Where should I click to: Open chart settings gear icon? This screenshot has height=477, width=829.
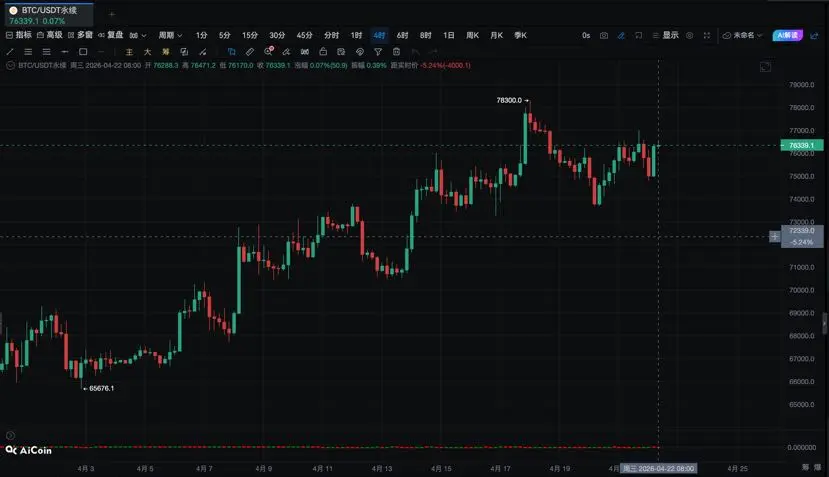coord(689,35)
